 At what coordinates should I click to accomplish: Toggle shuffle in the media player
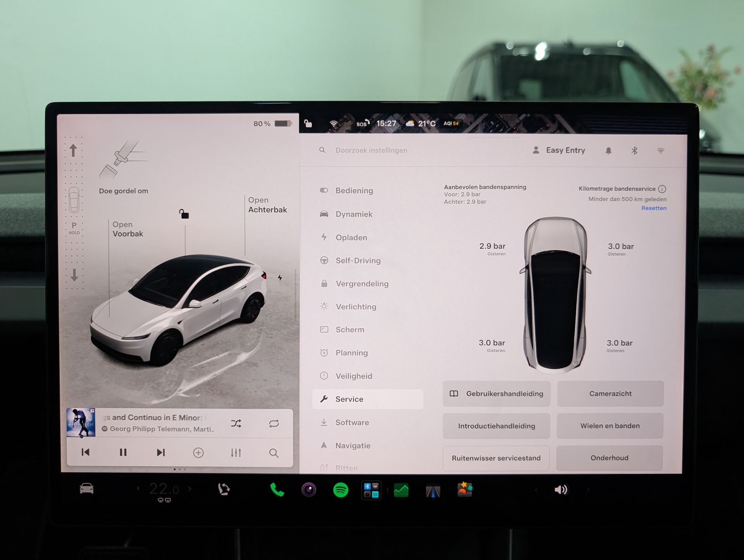click(236, 423)
